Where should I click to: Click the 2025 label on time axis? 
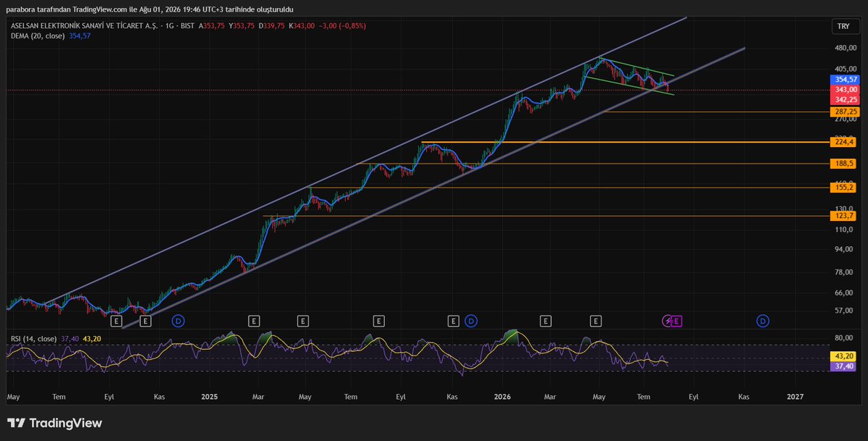(x=209, y=397)
